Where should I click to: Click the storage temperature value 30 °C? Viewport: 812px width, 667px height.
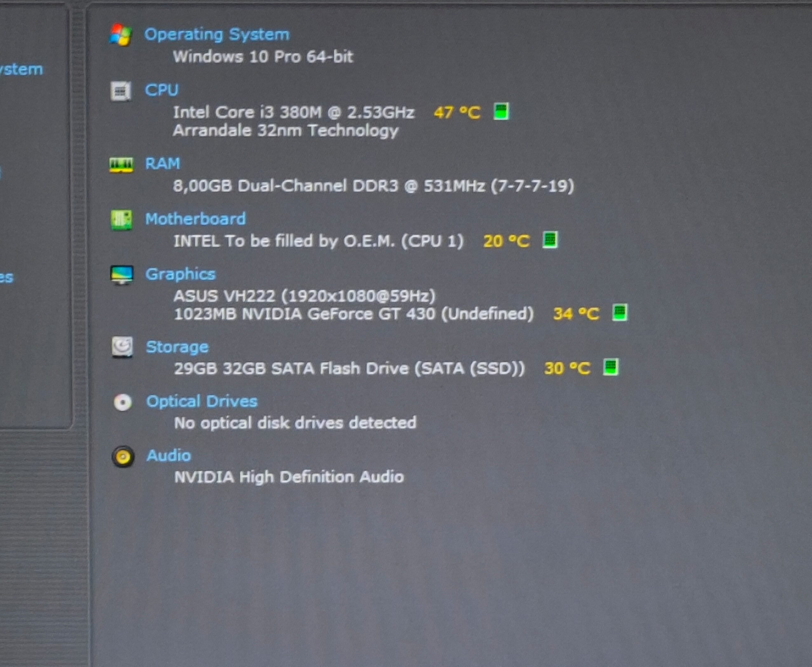(x=567, y=368)
